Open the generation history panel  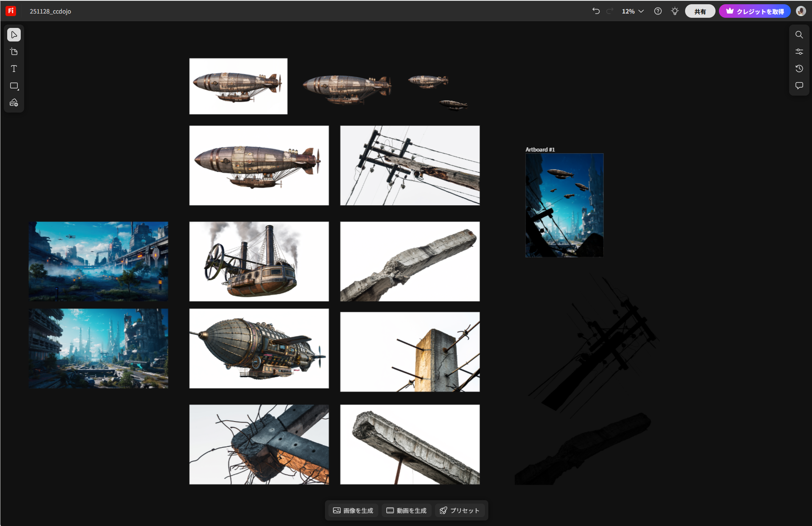click(799, 69)
